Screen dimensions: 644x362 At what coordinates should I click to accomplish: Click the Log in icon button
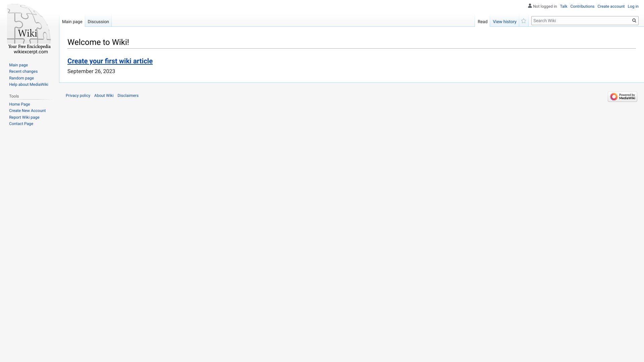click(633, 6)
